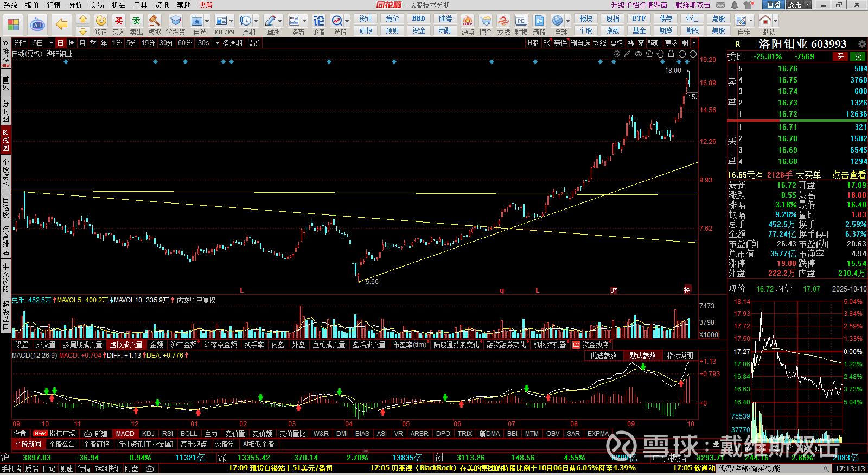Click the 点击查看 link
Viewport: 868px width, 475px height.
(849, 175)
